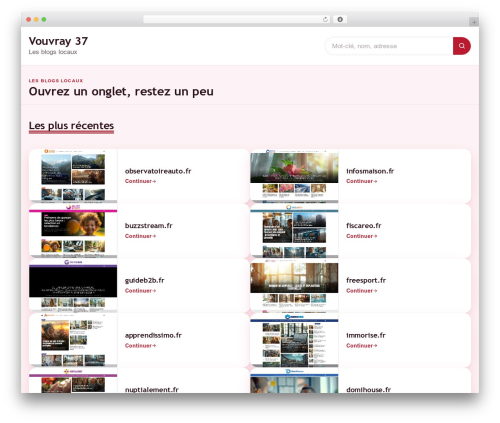This screenshot has width=500, height=423.
Task: Click Continuer under fiscareo.fr
Action: pyautogui.click(x=362, y=236)
